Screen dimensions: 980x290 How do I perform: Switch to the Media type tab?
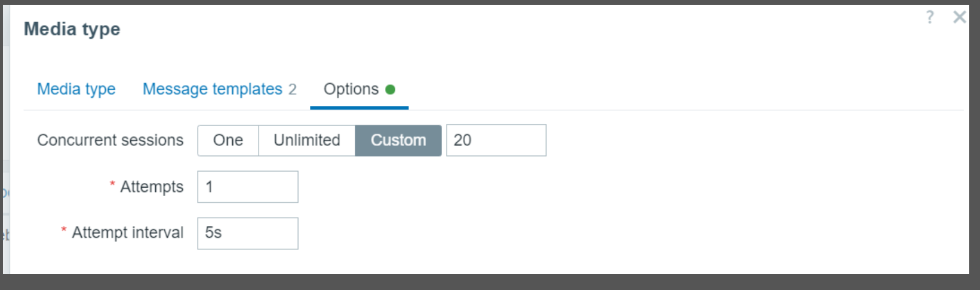pyautogui.click(x=76, y=89)
